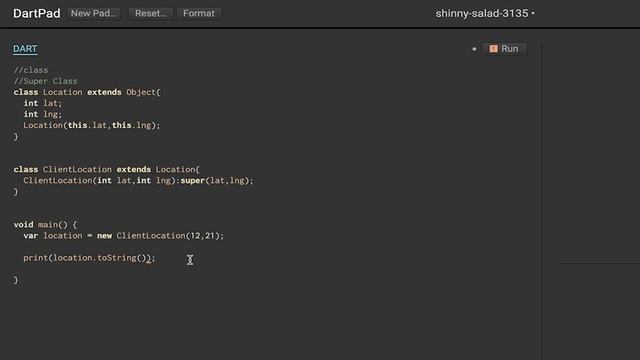Click the DartPad logo title

[x=37, y=13]
